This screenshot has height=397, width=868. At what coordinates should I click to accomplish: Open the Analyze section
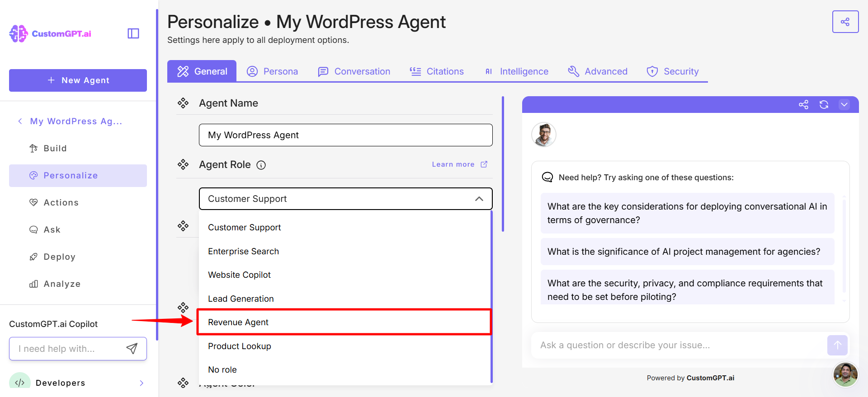[x=78, y=284]
